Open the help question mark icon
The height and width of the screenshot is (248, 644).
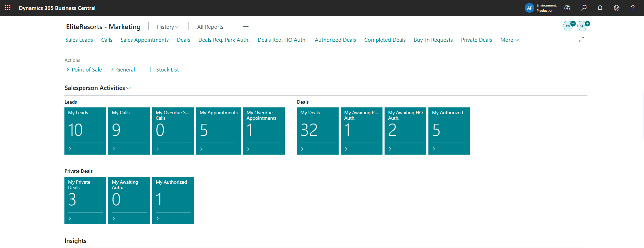point(633,8)
